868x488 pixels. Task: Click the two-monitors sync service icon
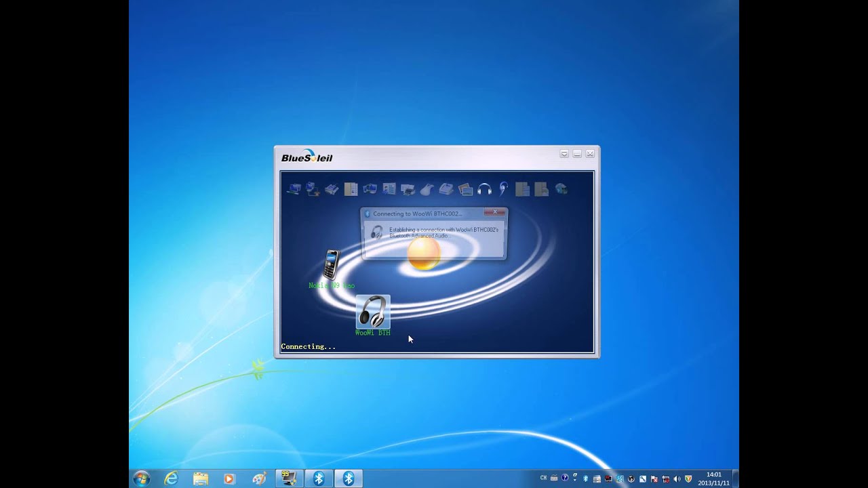(370, 189)
